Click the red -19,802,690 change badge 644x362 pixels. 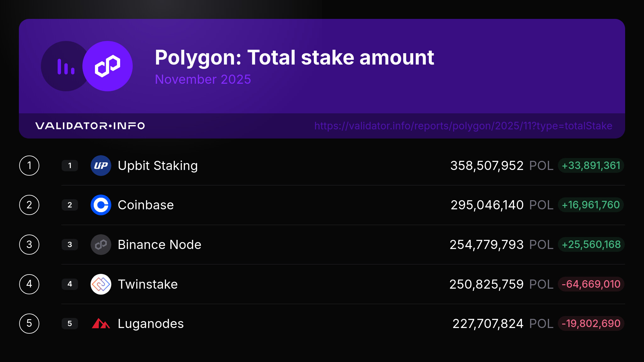(591, 324)
